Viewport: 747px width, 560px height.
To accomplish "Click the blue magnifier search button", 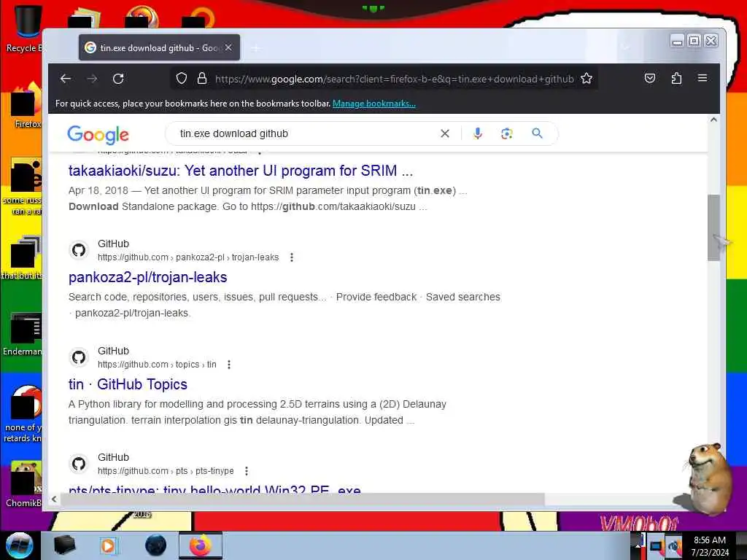I will pyautogui.click(x=537, y=134).
